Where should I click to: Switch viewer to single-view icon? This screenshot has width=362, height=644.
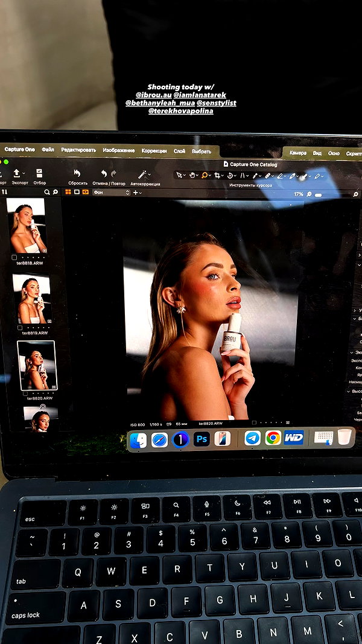[x=77, y=192]
